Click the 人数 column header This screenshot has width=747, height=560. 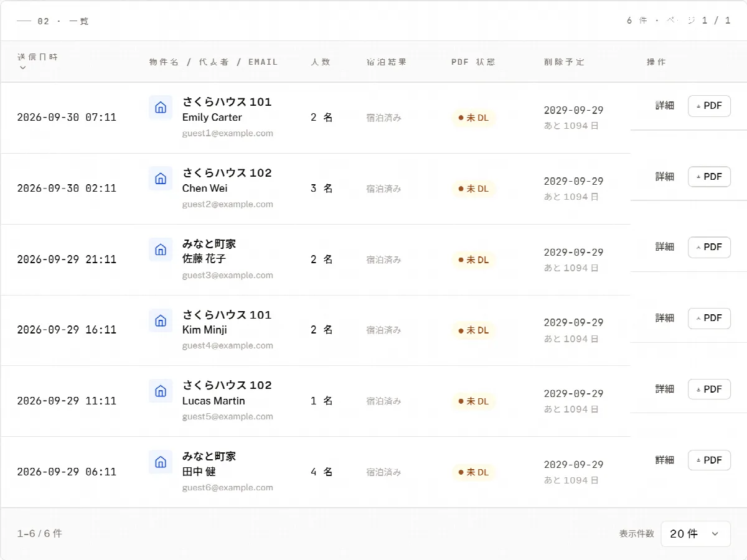(321, 62)
